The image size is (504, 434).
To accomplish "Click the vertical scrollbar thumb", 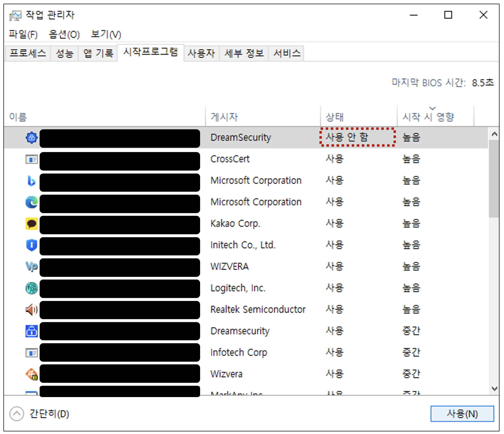I will tap(494, 179).
